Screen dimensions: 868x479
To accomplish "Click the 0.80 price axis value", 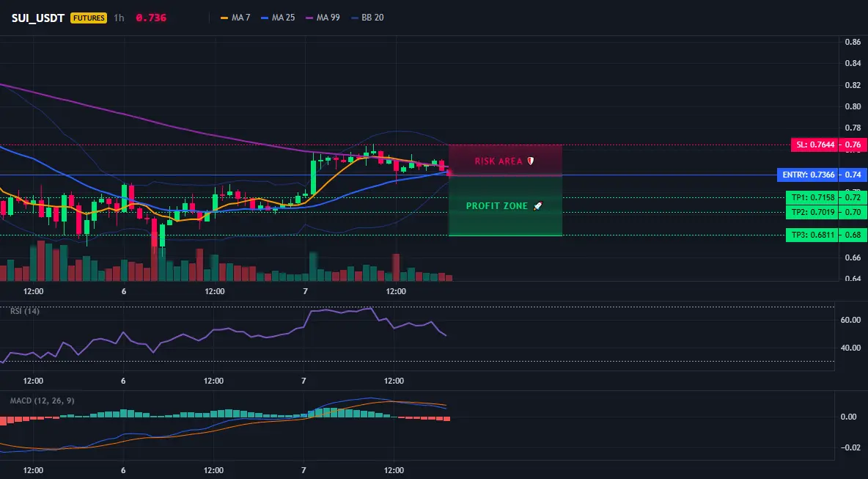I will pyautogui.click(x=853, y=106).
